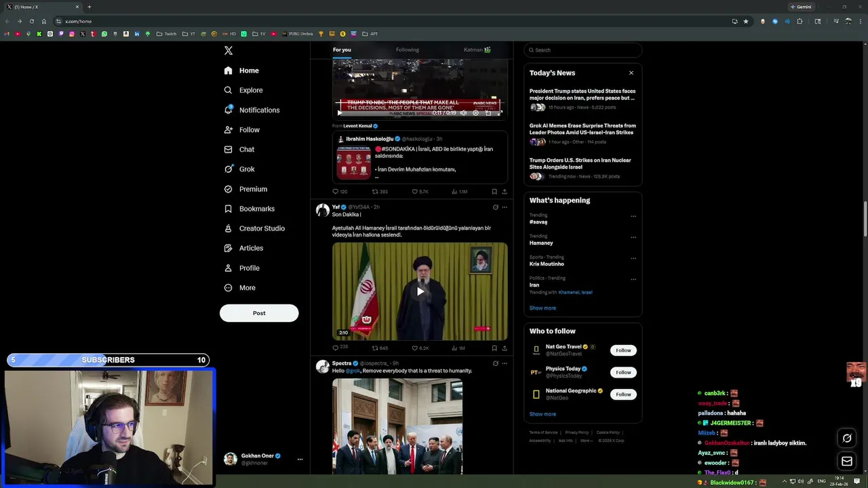
Task: Open the Home item in X sidebar
Action: coord(241,70)
